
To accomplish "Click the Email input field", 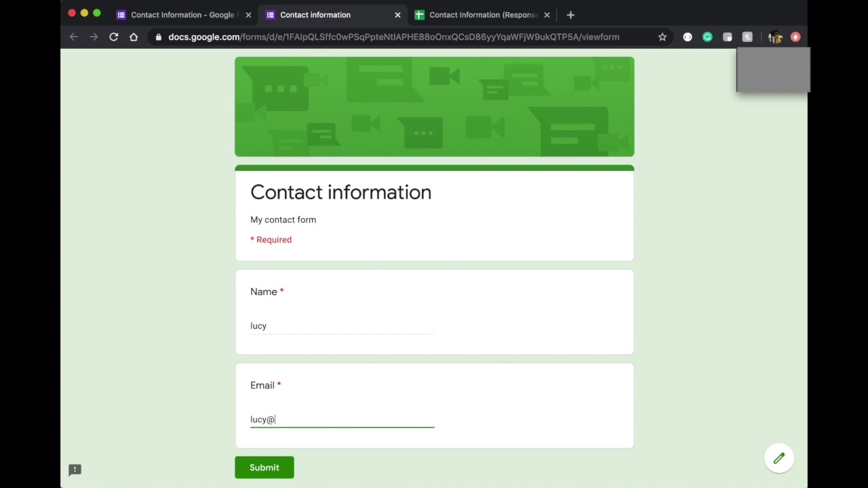I will pos(342,420).
